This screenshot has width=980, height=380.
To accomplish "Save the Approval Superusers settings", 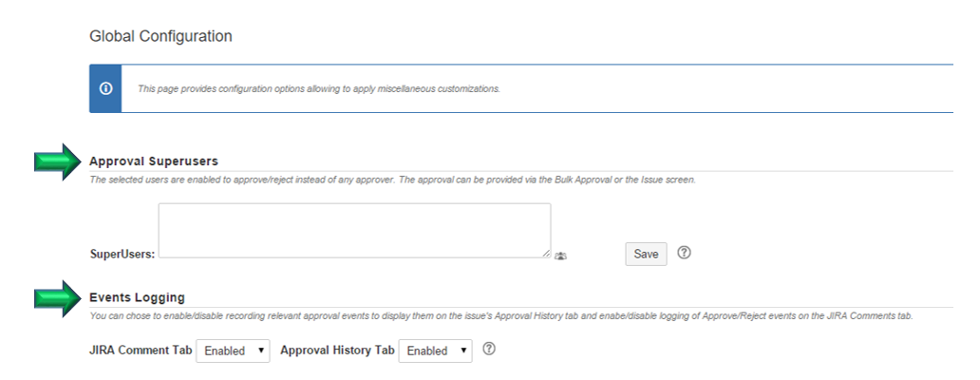I will [646, 254].
